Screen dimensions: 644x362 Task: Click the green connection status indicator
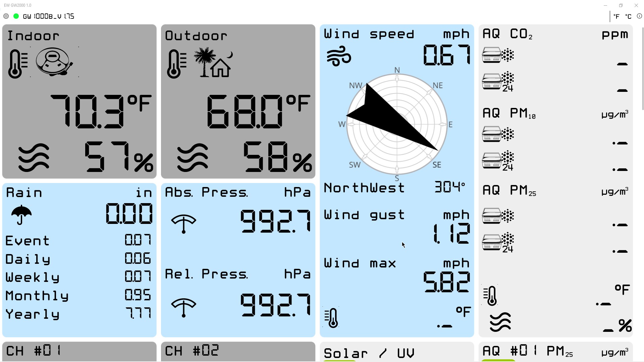(16, 16)
